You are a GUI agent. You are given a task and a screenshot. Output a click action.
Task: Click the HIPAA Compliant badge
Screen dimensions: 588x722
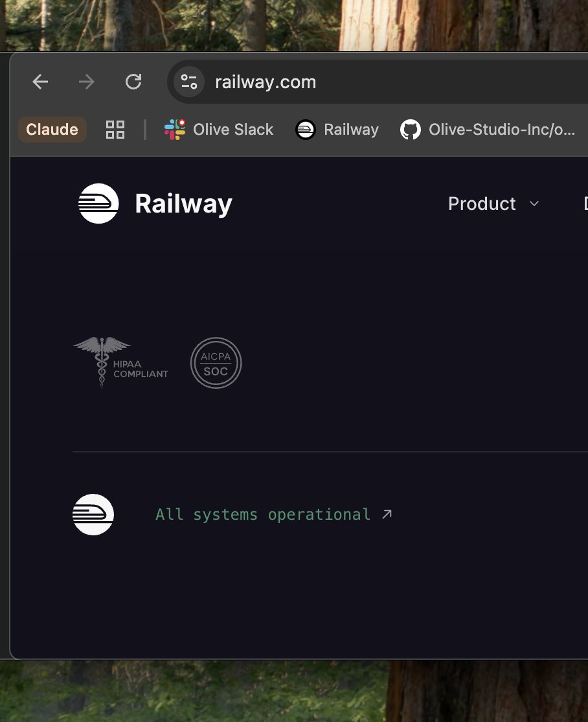pyautogui.click(x=121, y=363)
